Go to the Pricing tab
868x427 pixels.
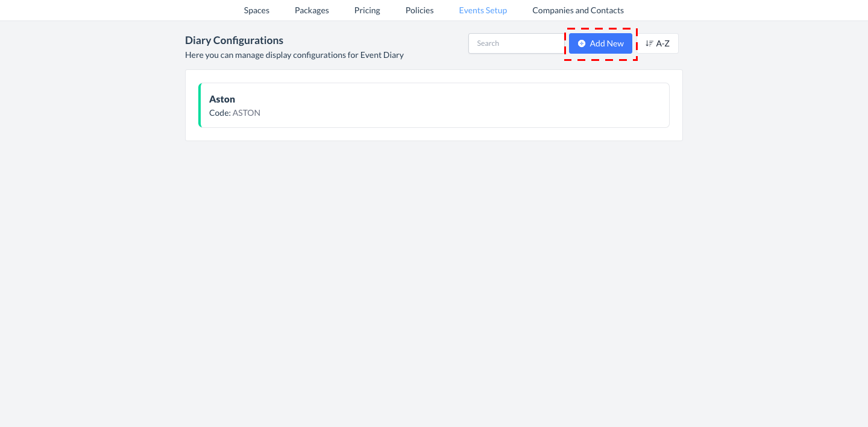pos(367,10)
